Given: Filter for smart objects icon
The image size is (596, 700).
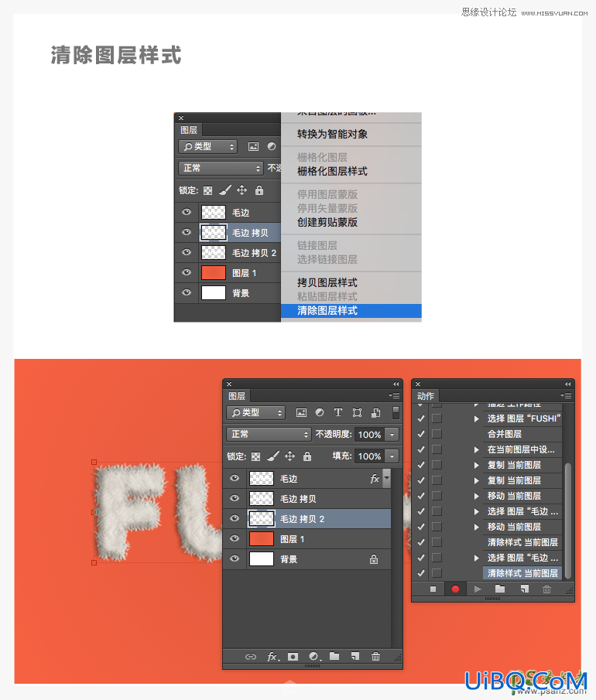Looking at the screenshot, I should point(376,412).
